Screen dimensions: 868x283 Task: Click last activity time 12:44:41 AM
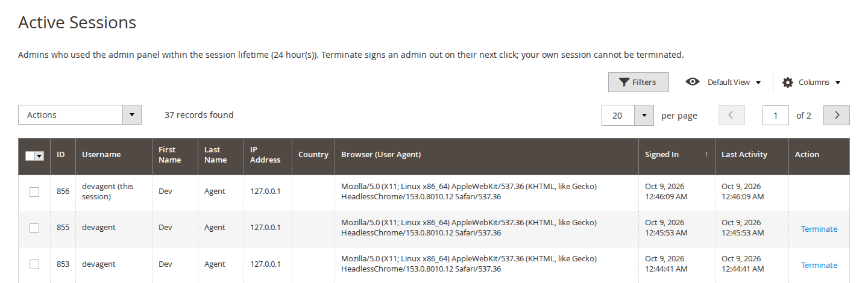coord(743,269)
